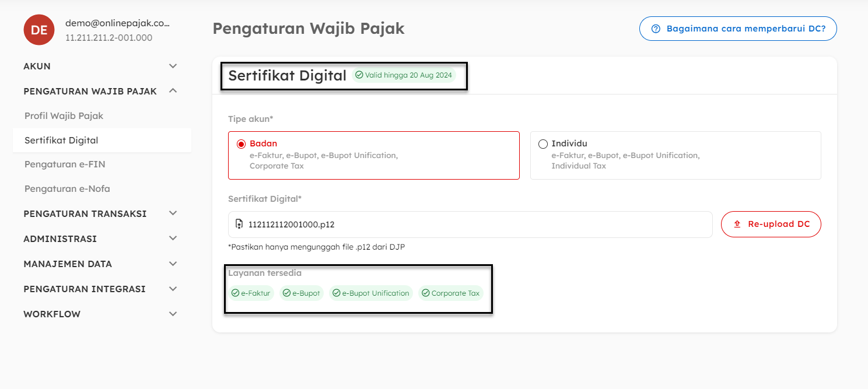Viewport: 868px width, 389px height.
Task: Expand the AKUN sidebar section
Action: point(173,66)
